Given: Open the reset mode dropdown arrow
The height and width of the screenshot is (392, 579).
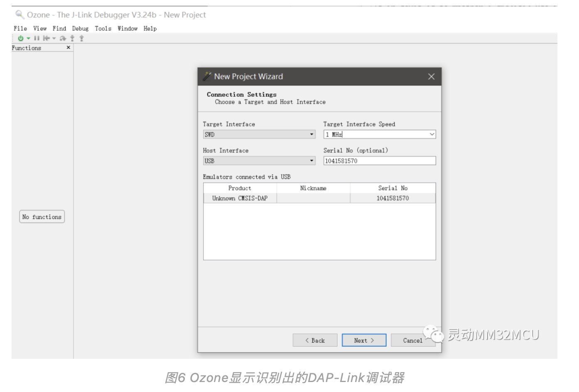Looking at the screenshot, I should click(54, 38).
